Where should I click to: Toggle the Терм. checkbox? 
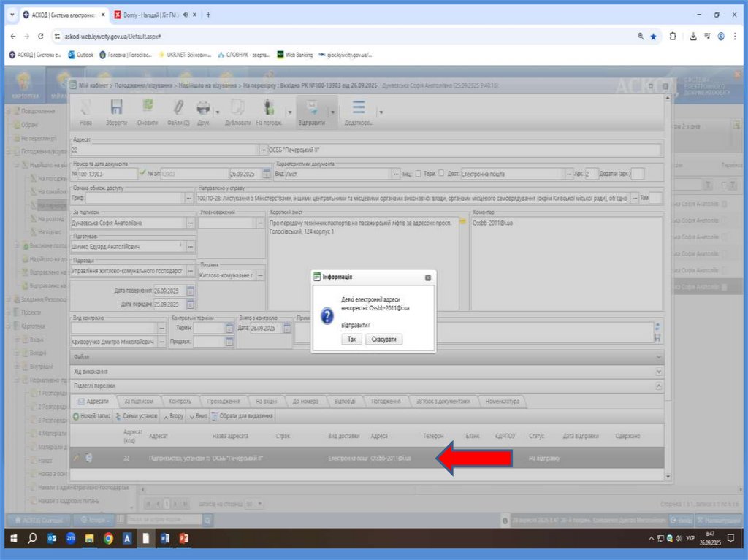tap(418, 174)
